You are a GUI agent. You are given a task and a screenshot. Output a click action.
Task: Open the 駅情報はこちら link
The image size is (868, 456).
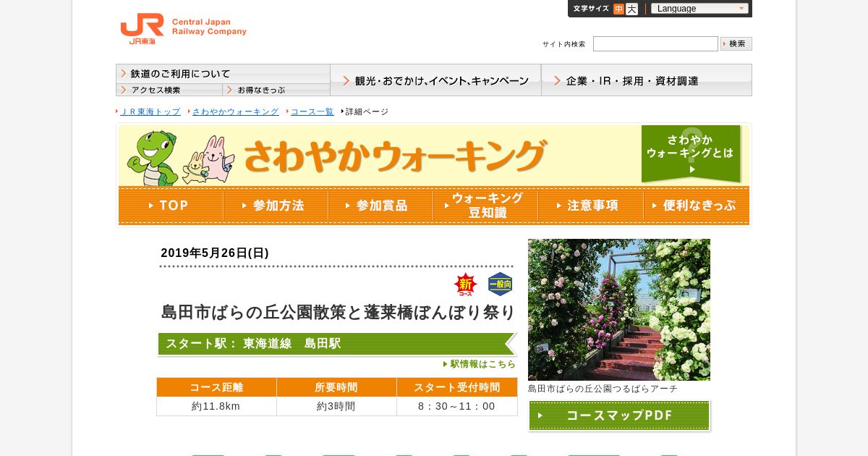click(480, 364)
